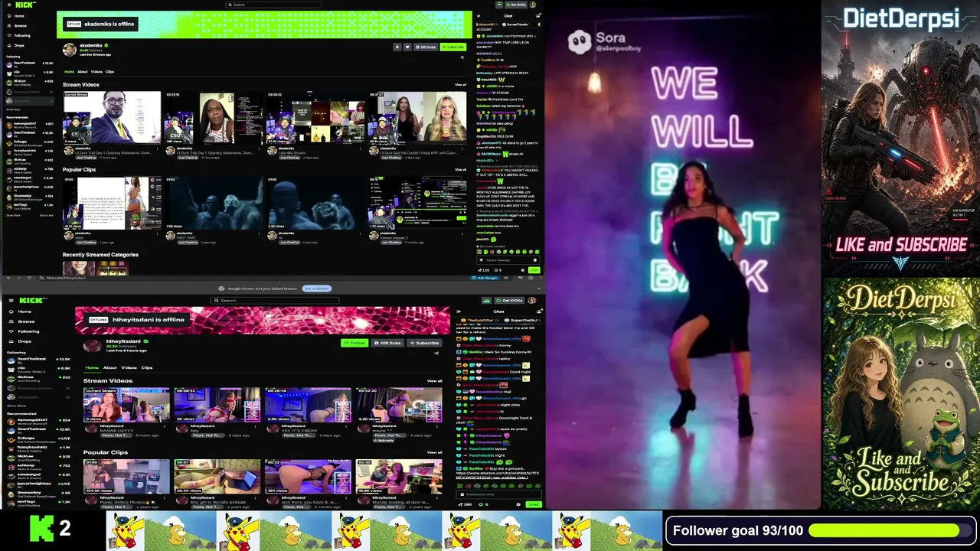The height and width of the screenshot is (551, 980).
Task: Click Subscribe on hiheyitsdani channel
Action: pos(425,343)
